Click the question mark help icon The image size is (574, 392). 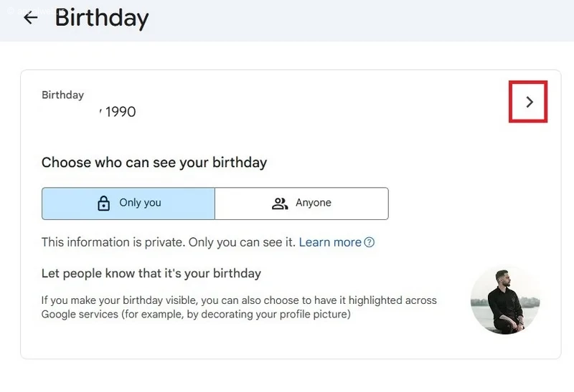tap(370, 242)
